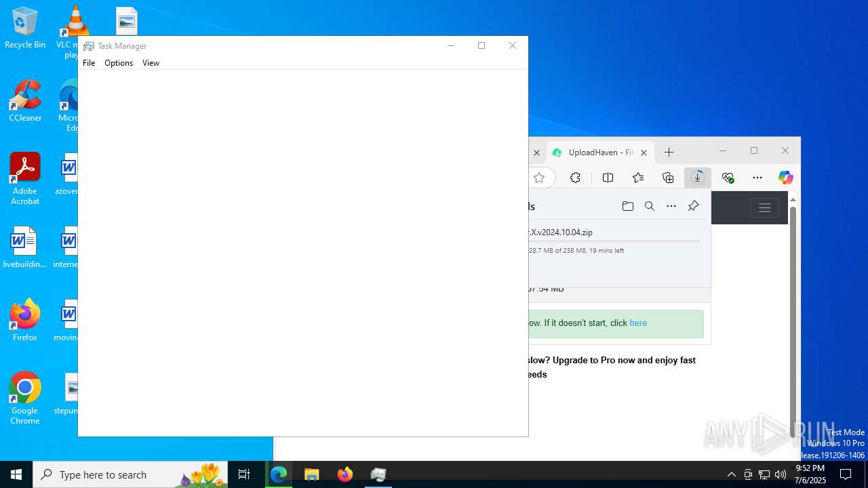The width and height of the screenshot is (868, 488).
Task: Open the View menu in Task Manager
Action: click(x=151, y=63)
